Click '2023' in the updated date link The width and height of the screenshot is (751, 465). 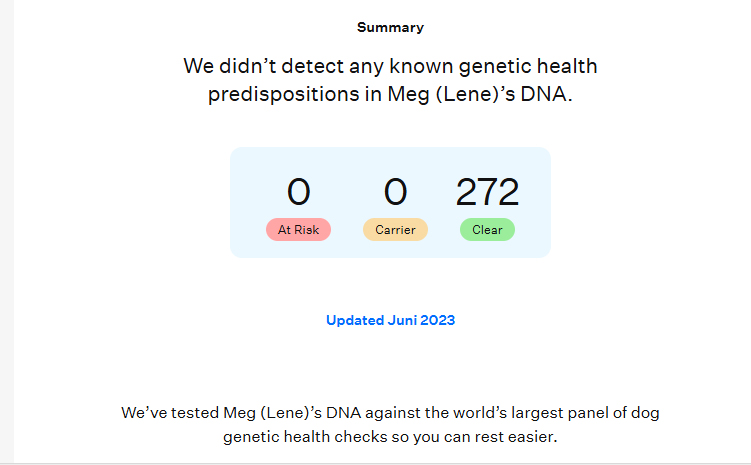[437, 320]
